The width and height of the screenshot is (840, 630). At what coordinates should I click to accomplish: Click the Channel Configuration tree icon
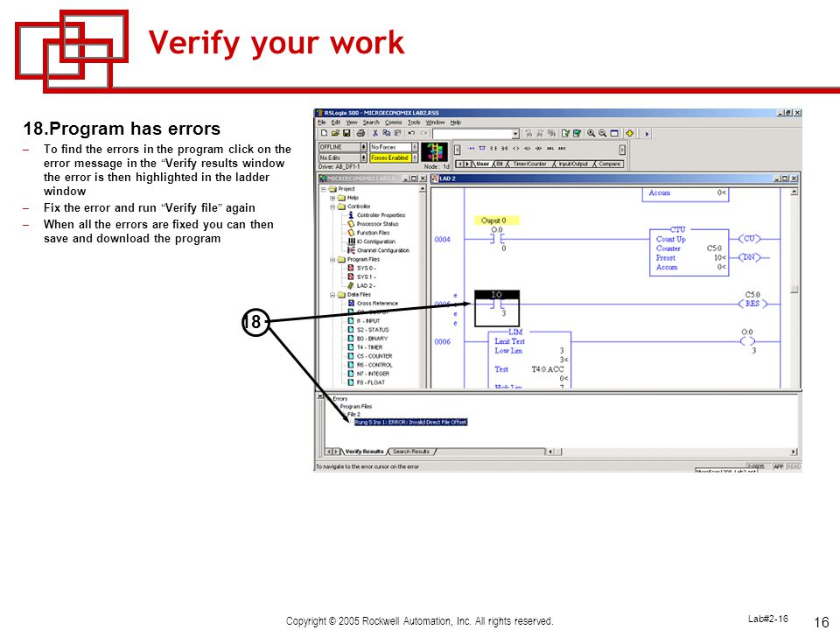tap(352, 250)
